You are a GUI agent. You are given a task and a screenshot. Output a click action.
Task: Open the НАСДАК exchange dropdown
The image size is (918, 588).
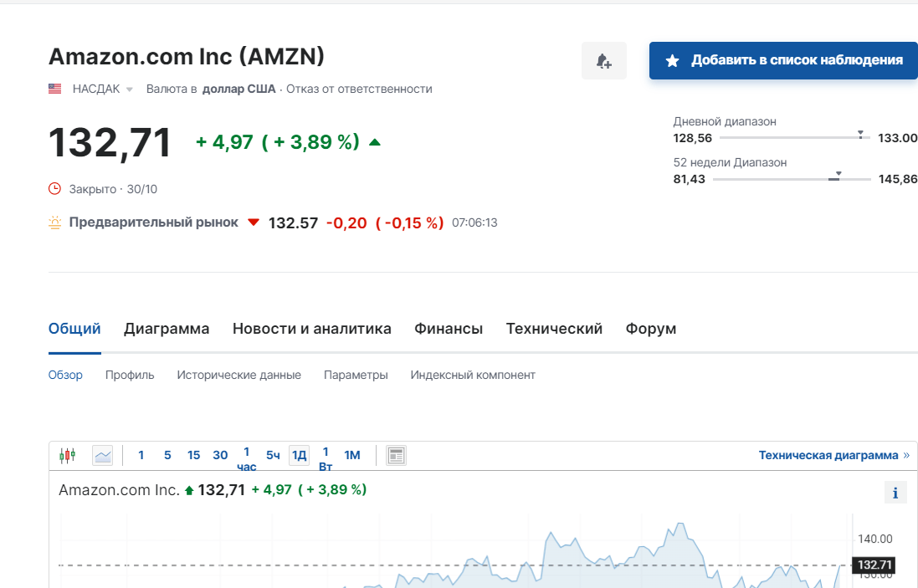pyautogui.click(x=130, y=89)
